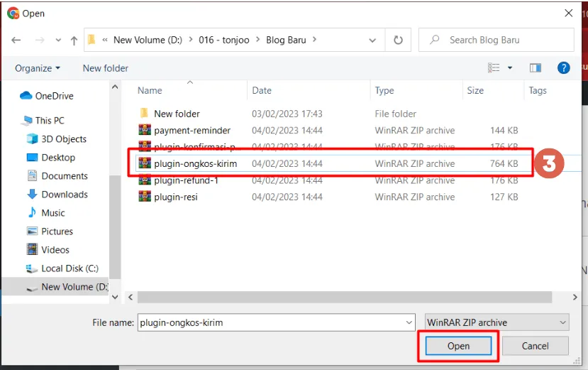
Task: Select the plugin-ongkos-kirim file
Action: [x=195, y=164]
